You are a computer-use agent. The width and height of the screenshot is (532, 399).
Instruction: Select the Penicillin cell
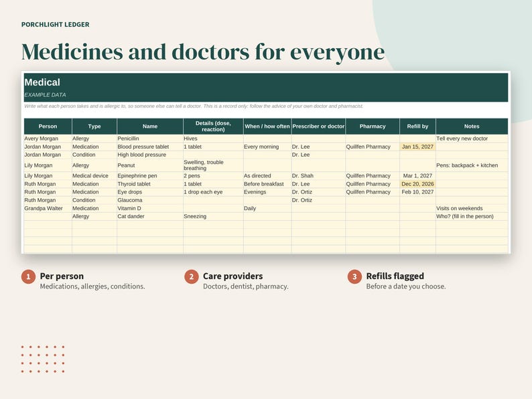[150, 139]
